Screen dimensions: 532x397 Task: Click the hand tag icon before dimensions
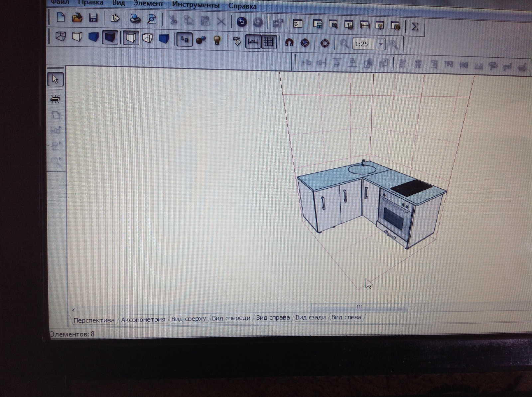click(237, 41)
